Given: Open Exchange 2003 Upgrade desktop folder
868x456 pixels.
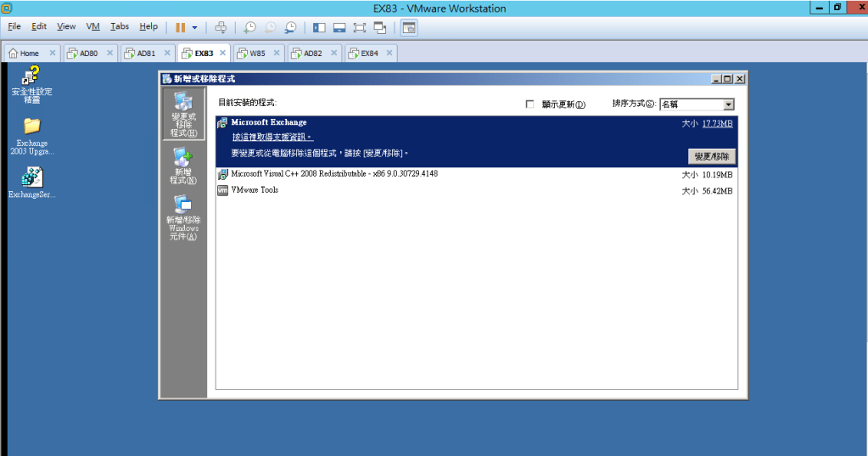Looking at the screenshot, I should (32, 136).
